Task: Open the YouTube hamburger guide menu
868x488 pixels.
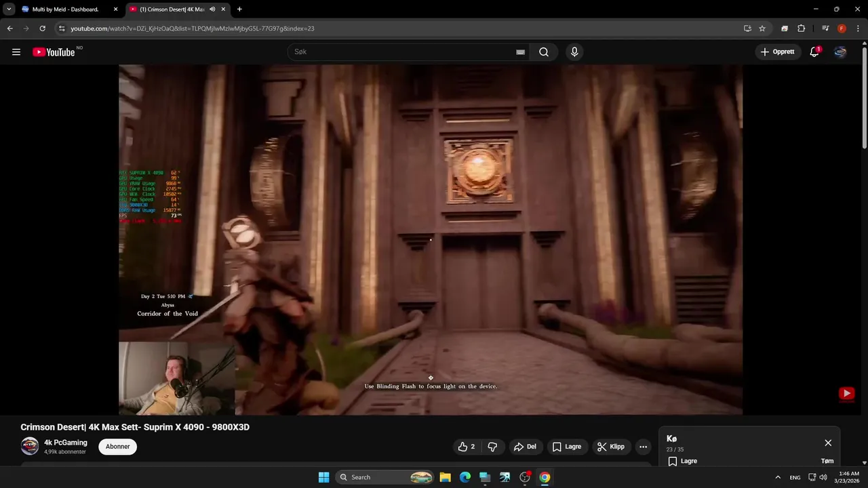Action: coord(16,52)
